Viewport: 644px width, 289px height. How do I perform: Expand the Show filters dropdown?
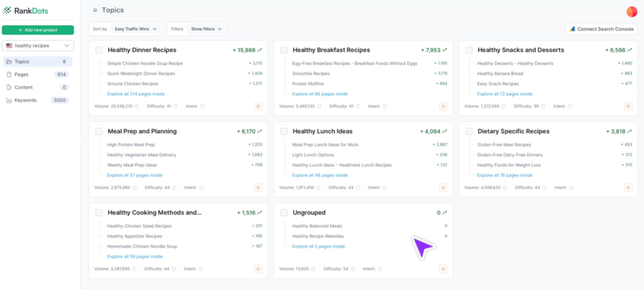coord(206,29)
